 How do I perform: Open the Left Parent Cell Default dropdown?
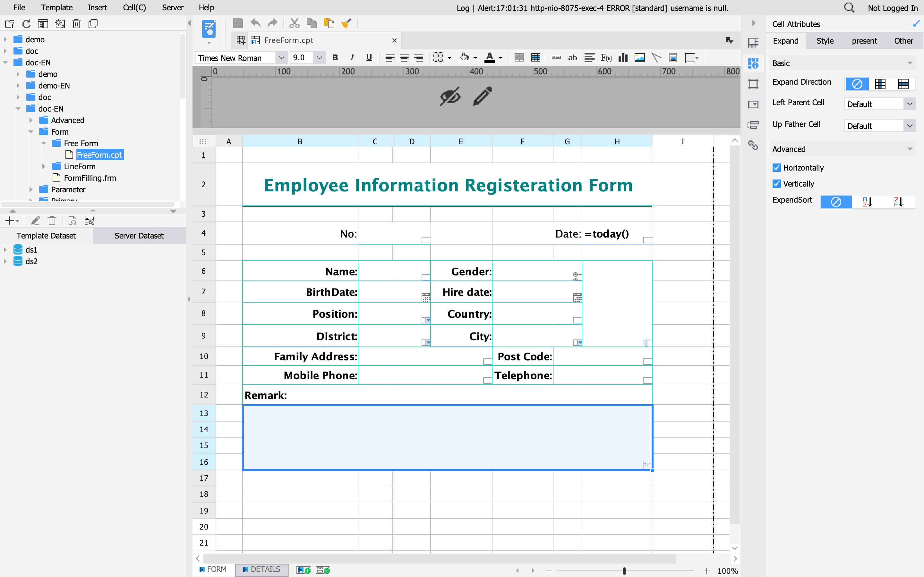pyautogui.click(x=910, y=104)
